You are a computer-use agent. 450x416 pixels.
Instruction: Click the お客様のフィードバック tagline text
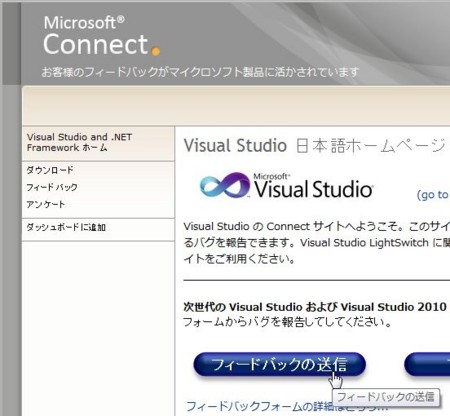(x=200, y=72)
